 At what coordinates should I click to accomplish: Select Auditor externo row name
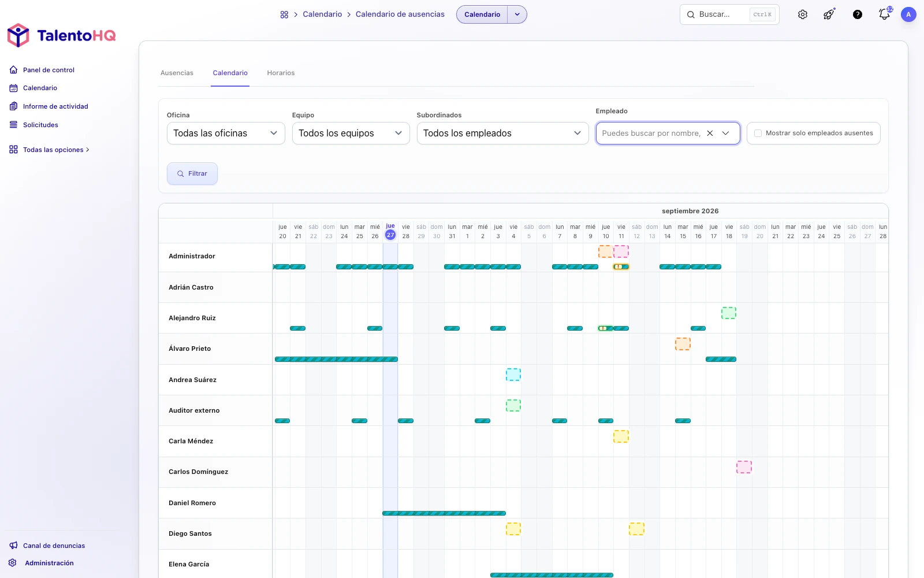coord(194,410)
